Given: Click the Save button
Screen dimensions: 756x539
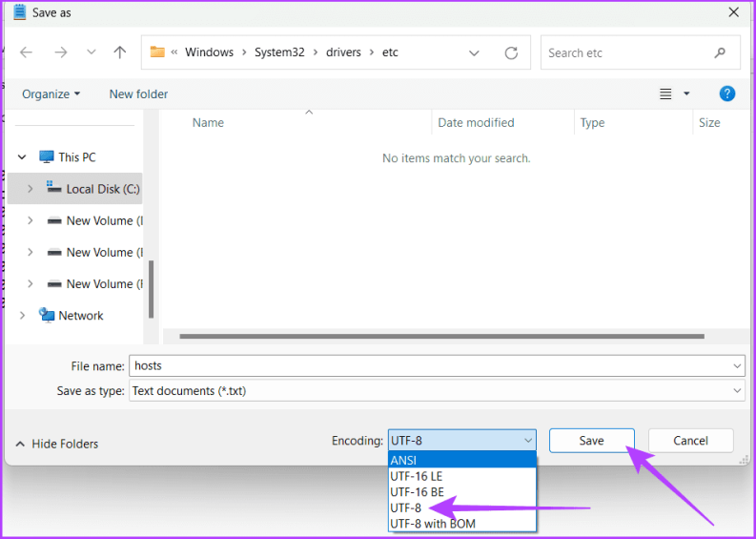Looking at the screenshot, I should 591,441.
